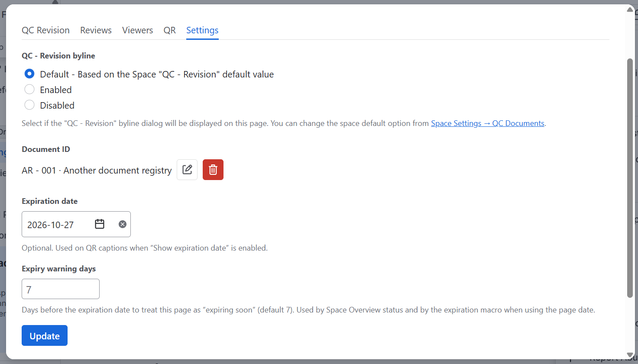Select the Settings tab
The image size is (638, 364).
[x=202, y=30]
